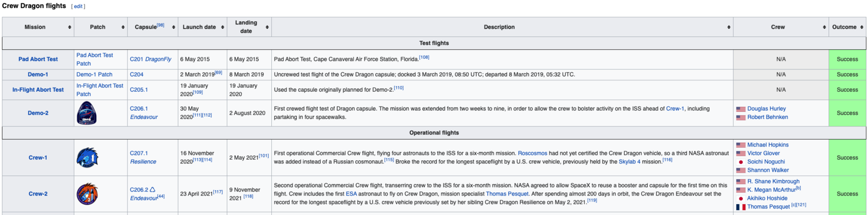Open Shannon Walker crew link

click(768, 170)
